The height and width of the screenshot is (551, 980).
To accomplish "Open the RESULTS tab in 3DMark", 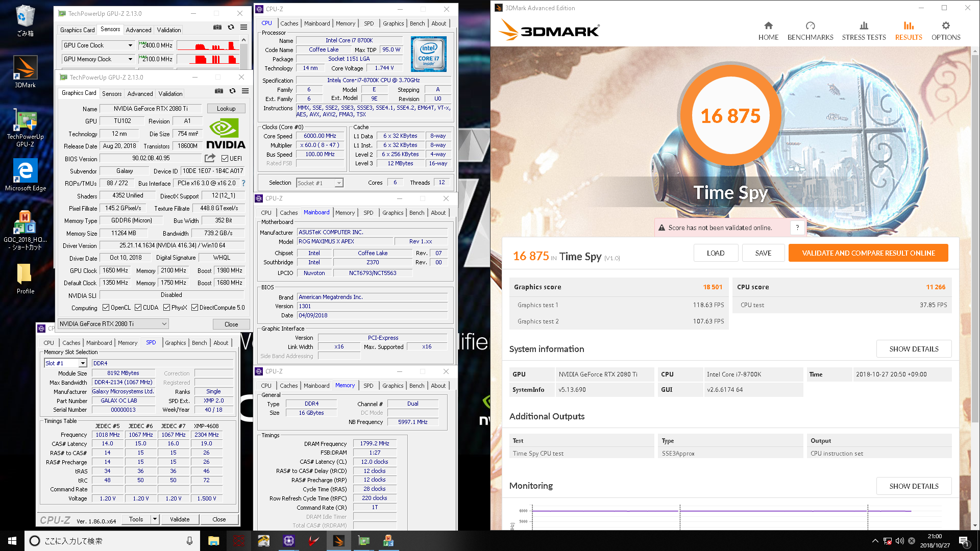I will click(909, 31).
